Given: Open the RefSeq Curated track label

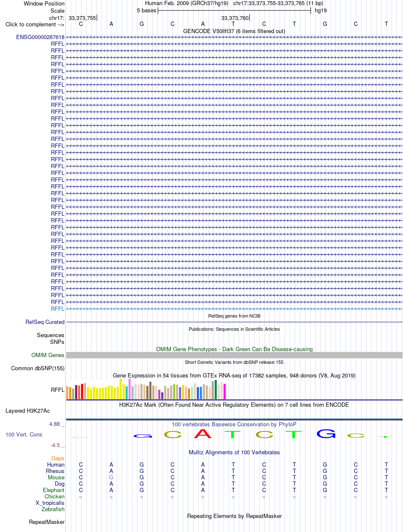Looking at the screenshot, I should [45, 322].
